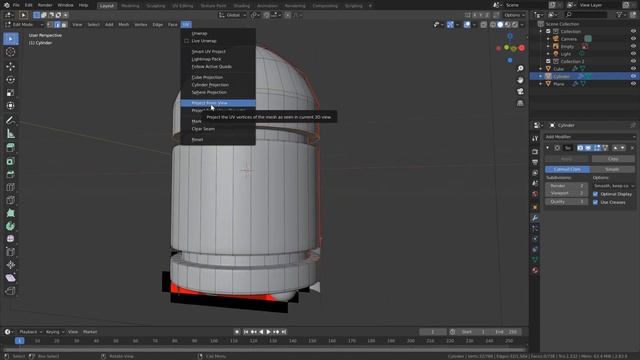Viewport: 640px width, 360px height.
Task: Select the 3D Cursor tool
Action: [11, 52]
